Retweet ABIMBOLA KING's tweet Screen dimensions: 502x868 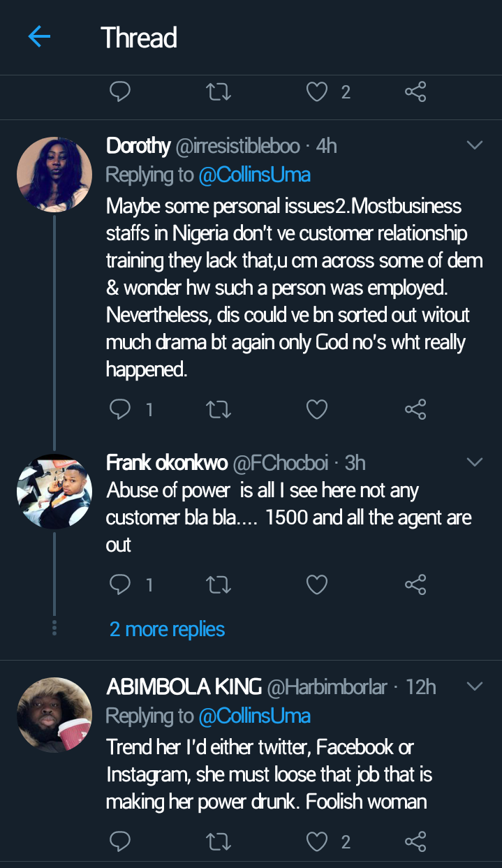(219, 842)
